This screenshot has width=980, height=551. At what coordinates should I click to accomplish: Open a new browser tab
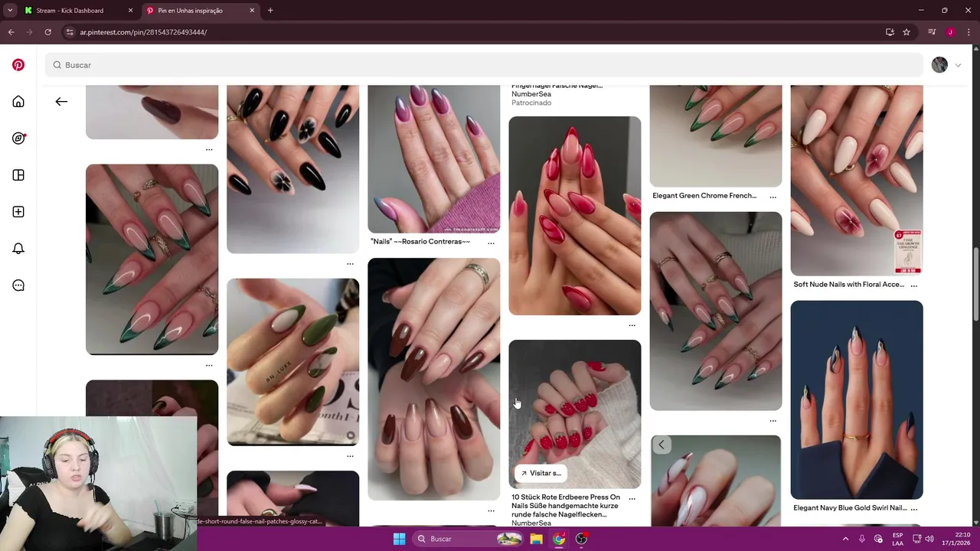click(x=270, y=11)
